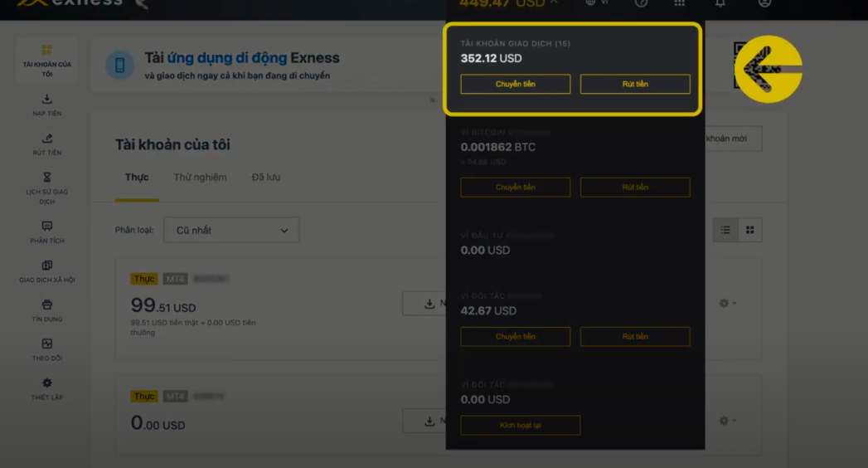
Task: Click the notification bell icon
Action: pyautogui.click(x=720, y=2)
